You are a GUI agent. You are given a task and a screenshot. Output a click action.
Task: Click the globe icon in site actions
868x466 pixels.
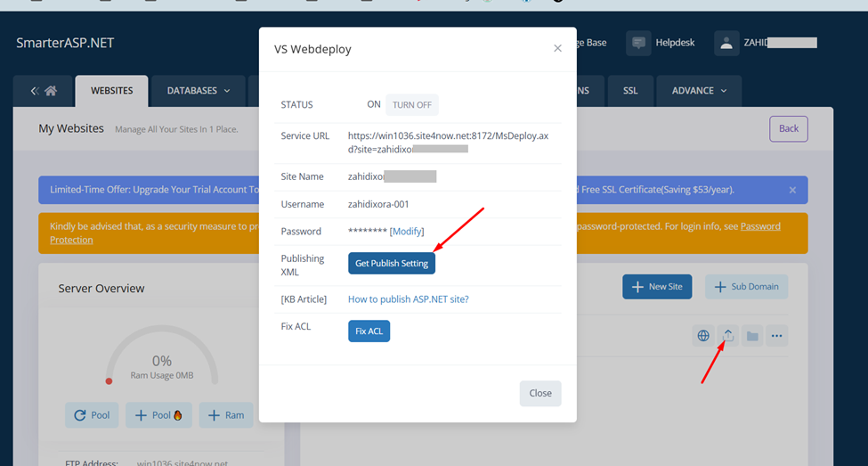pyautogui.click(x=703, y=336)
